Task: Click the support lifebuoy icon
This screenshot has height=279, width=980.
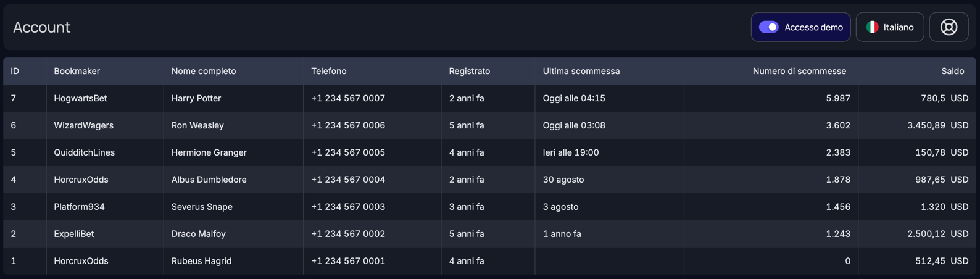Action: click(x=949, y=27)
